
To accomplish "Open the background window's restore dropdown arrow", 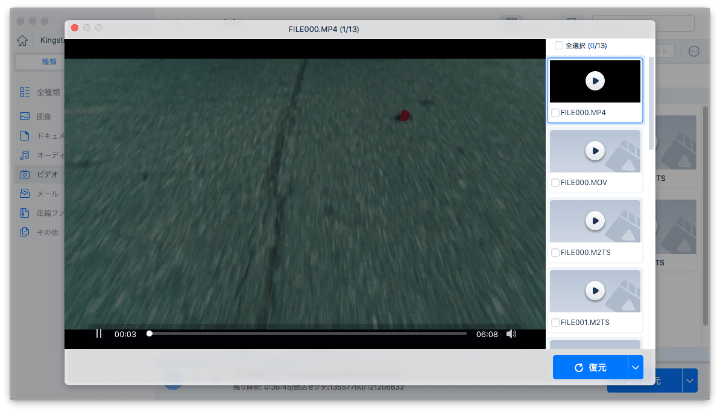I will click(x=690, y=380).
